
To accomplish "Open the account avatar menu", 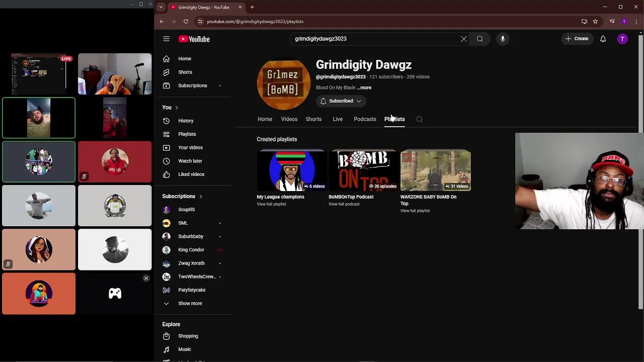I will coord(622,39).
